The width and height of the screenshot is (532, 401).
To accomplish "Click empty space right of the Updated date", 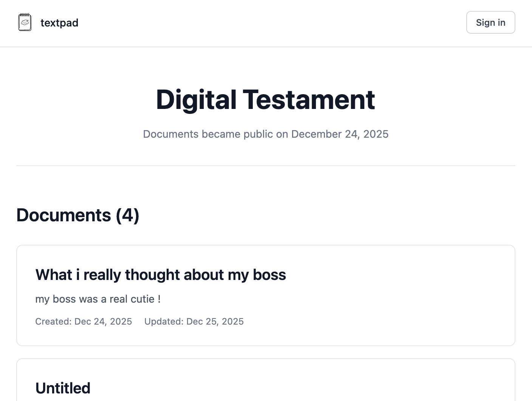I will pos(378,322).
